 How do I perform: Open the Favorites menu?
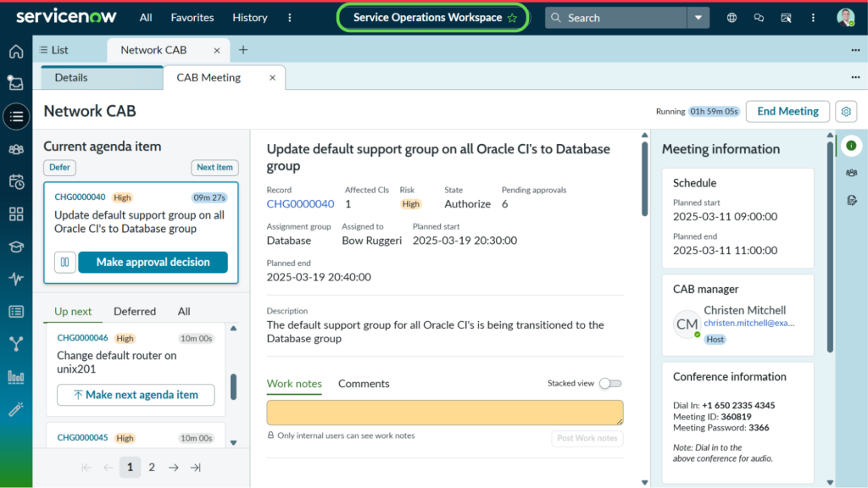click(x=192, y=18)
